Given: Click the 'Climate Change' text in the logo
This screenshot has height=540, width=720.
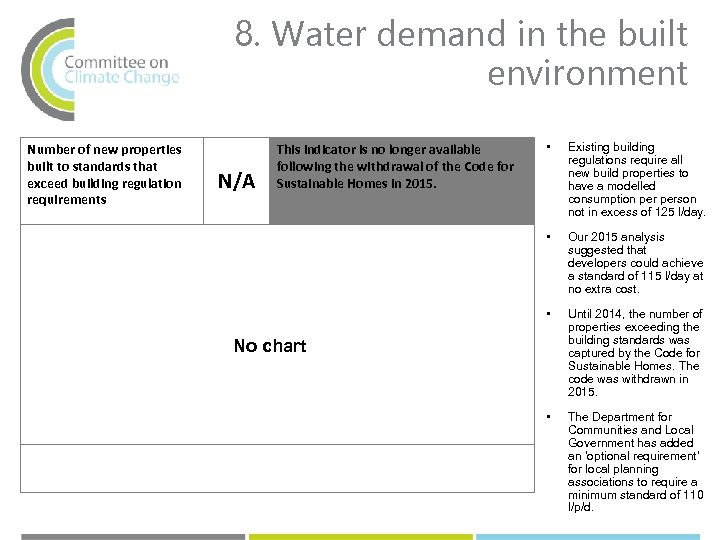Looking at the screenshot, I should tap(122, 78).
